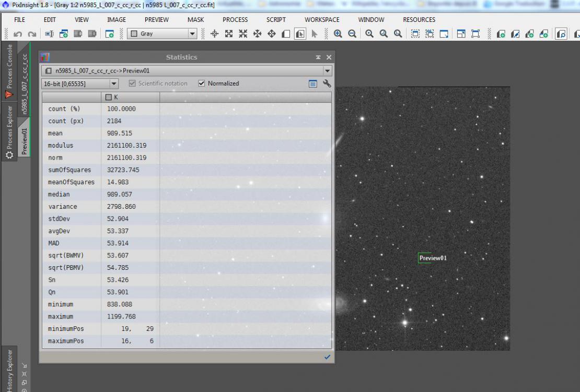Select the pointer arrow tool
The width and height of the screenshot is (580, 392).
click(x=315, y=33)
